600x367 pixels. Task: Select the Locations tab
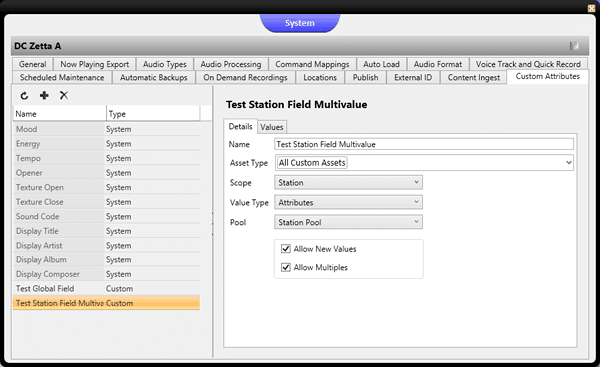tap(320, 77)
